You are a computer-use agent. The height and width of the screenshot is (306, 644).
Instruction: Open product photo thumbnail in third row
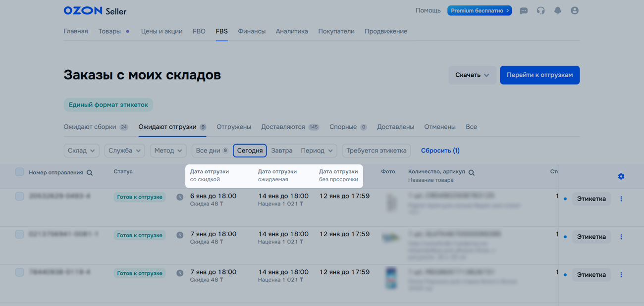pos(391,277)
